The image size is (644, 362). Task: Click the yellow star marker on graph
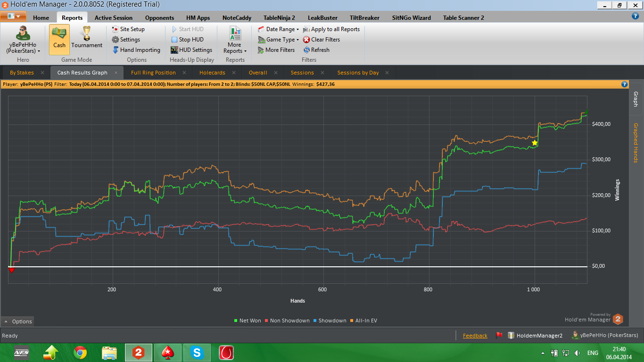click(535, 143)
